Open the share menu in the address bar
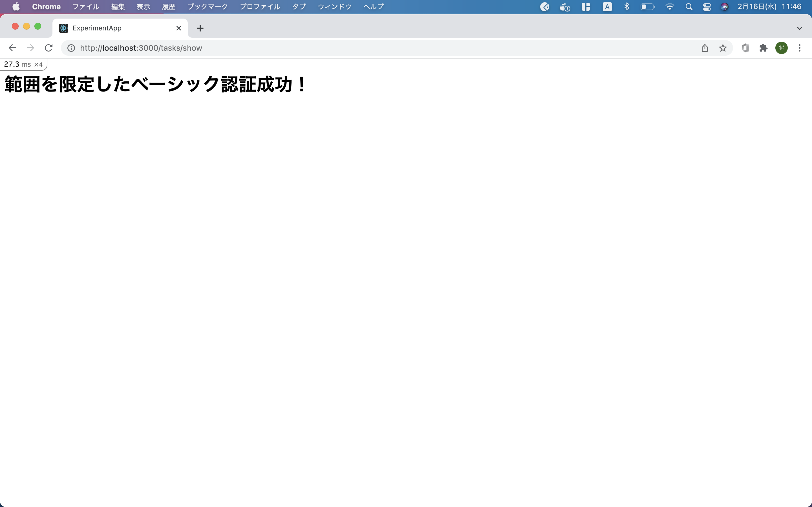This screenshot has width=812, height=507. pos(704,48)
